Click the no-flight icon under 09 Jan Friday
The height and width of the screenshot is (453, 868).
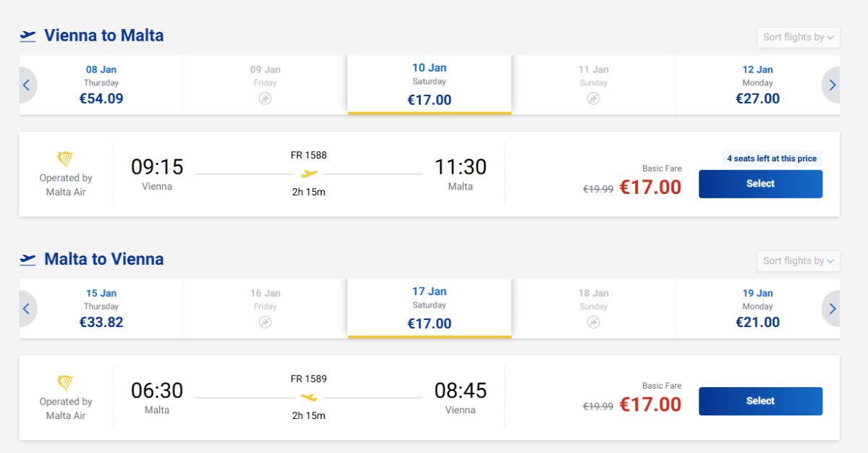click(265, 98)
